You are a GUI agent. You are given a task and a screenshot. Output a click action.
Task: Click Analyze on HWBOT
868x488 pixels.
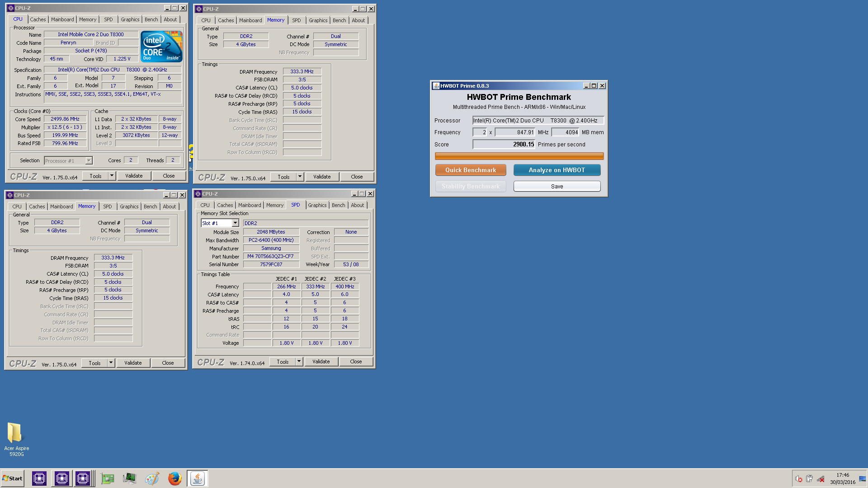coord(557,170)
